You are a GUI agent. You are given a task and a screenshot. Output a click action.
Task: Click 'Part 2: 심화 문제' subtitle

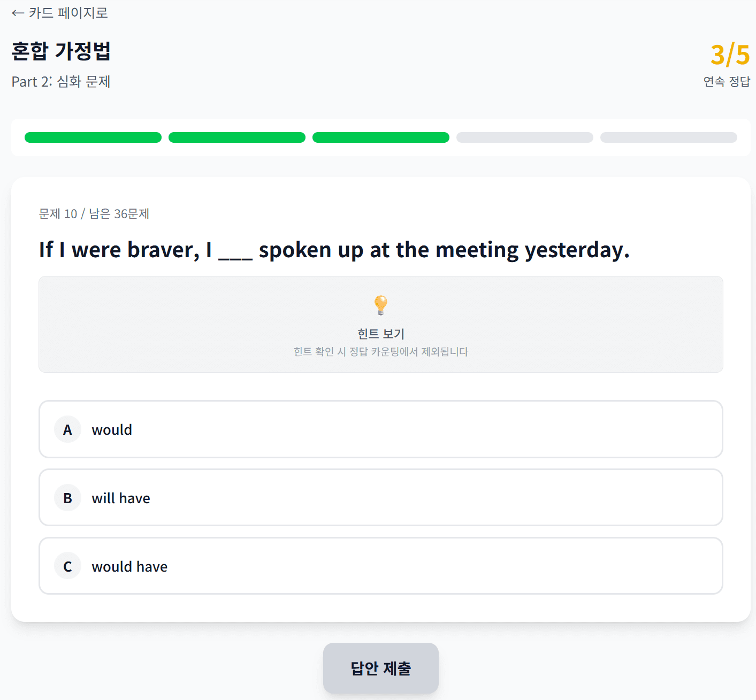click(61, 81)
